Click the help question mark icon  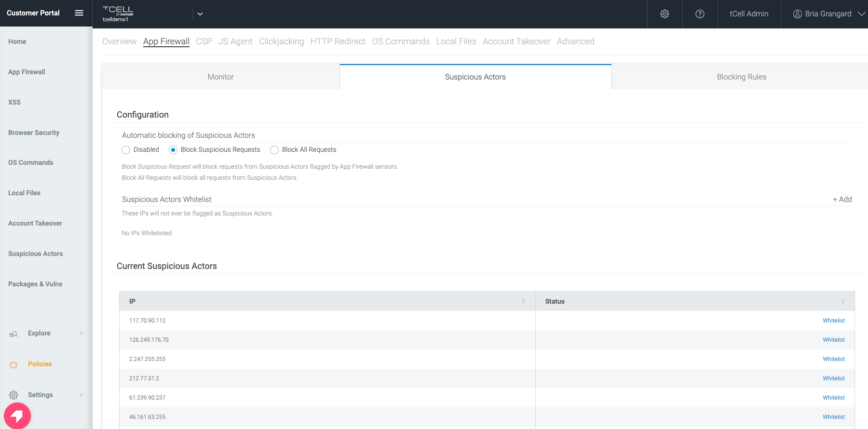(700, 14)
